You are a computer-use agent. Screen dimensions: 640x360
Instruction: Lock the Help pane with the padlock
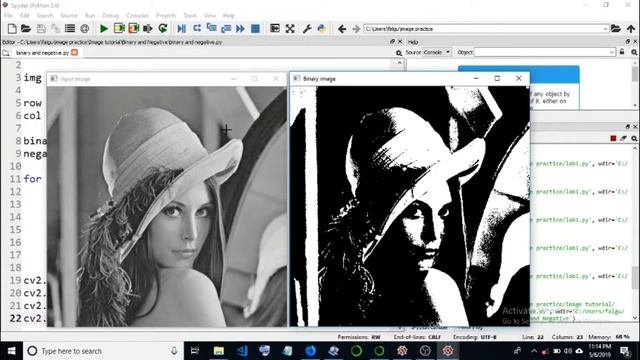622,52
